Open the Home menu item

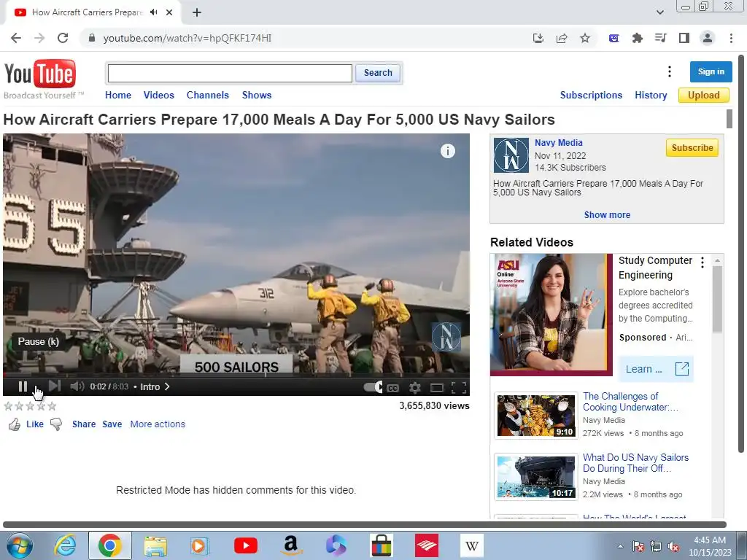(118, 95)
